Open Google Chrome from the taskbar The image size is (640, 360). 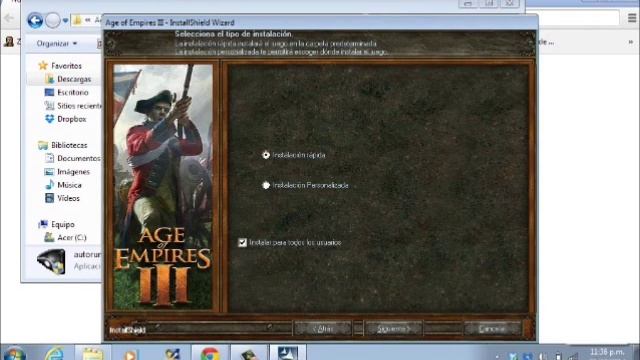[x=210, y=353]
